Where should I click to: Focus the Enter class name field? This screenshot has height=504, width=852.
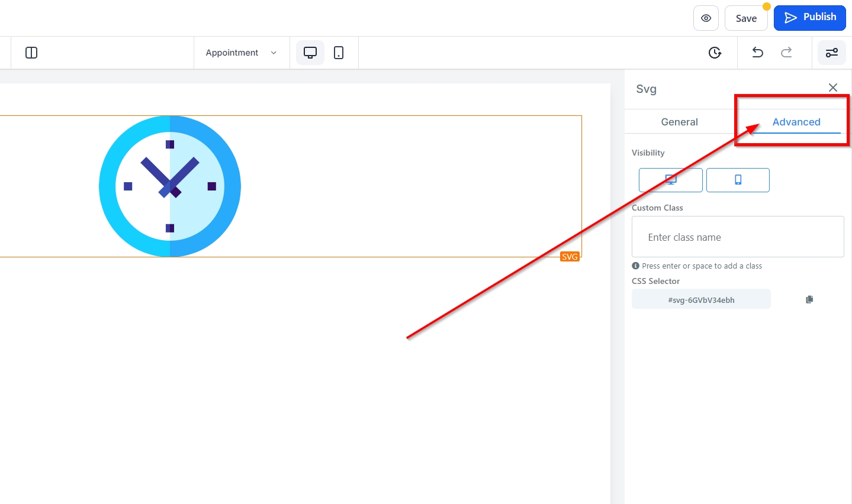(x=737, y=237)
